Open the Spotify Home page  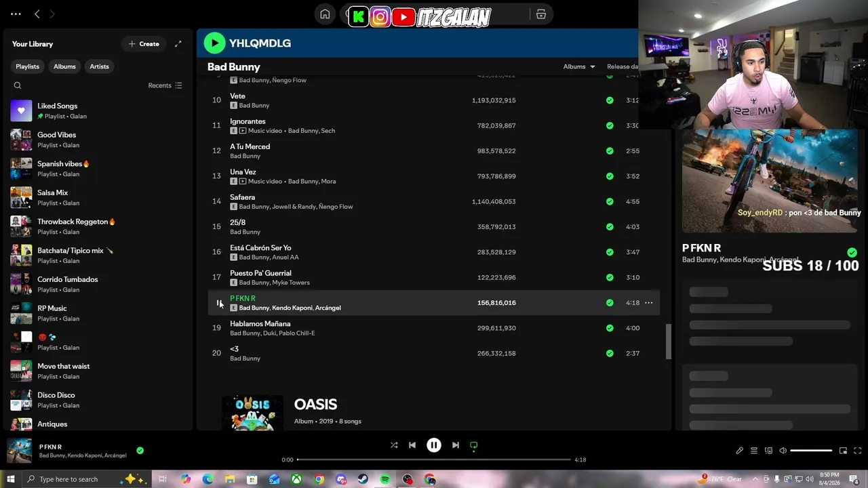point(325,14)
